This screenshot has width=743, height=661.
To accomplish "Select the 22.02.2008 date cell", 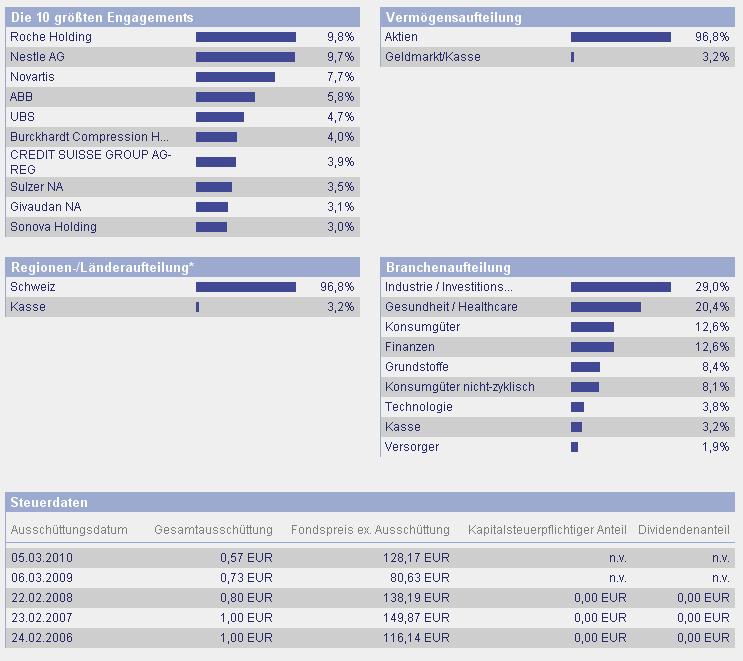I will [x=42, y=598].
